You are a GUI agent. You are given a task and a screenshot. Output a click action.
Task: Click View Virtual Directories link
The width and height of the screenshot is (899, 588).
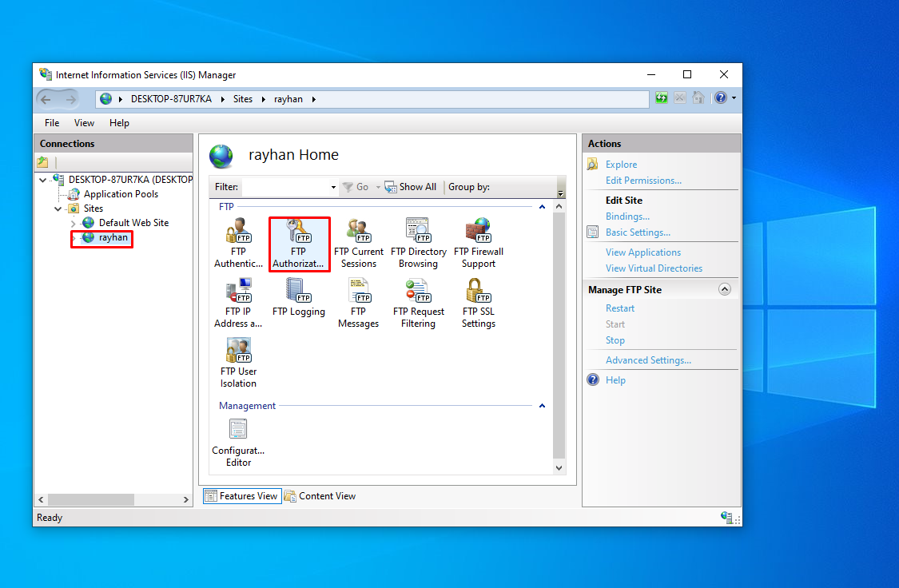point(654,268)
